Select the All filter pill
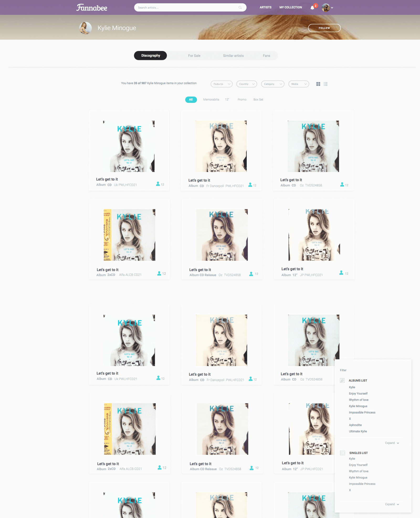 point(191,100)
